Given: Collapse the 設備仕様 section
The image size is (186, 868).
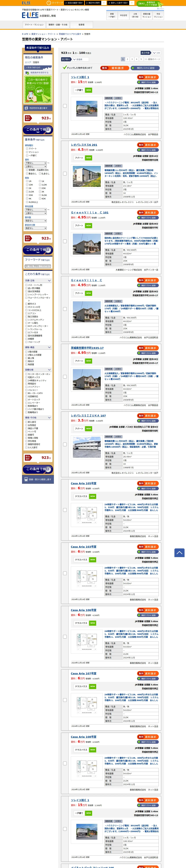Looking at the screenshot, I should click(x=38, y=370).
